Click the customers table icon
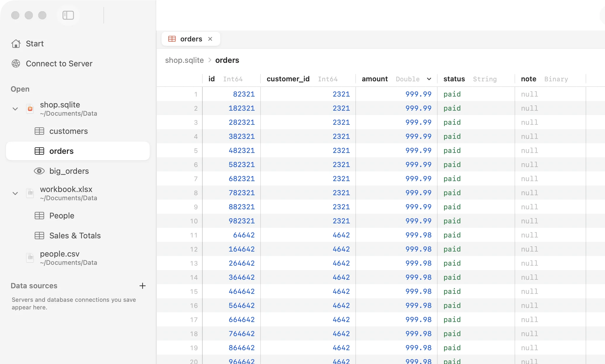 pos(39,131)
